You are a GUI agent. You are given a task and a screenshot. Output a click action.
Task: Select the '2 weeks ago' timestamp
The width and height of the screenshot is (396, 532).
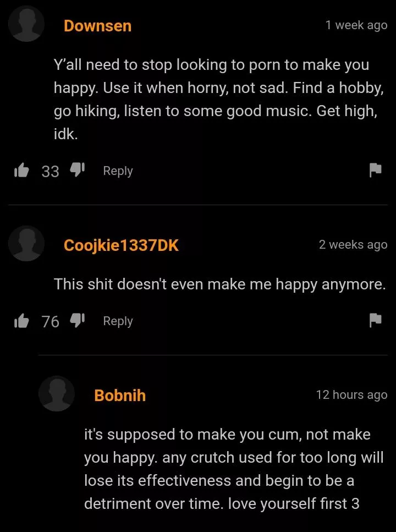[353, 244]
